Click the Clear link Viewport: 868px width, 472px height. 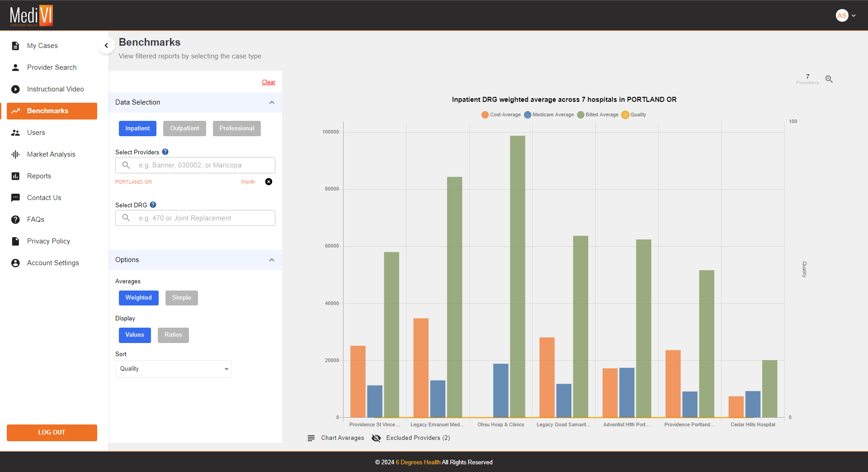coord(269,82)
